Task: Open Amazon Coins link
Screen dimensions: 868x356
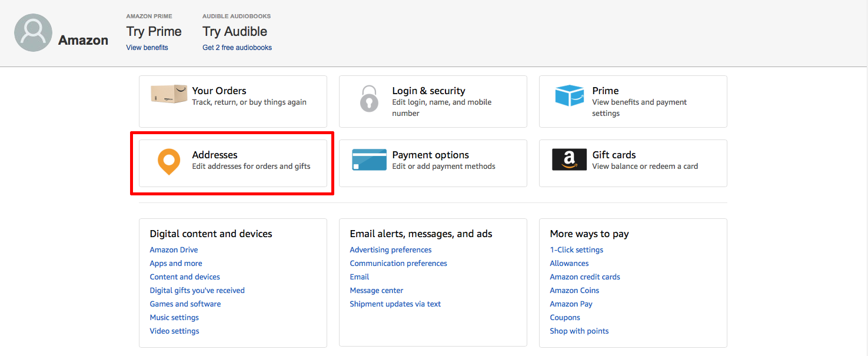Action: click(574, 291)
